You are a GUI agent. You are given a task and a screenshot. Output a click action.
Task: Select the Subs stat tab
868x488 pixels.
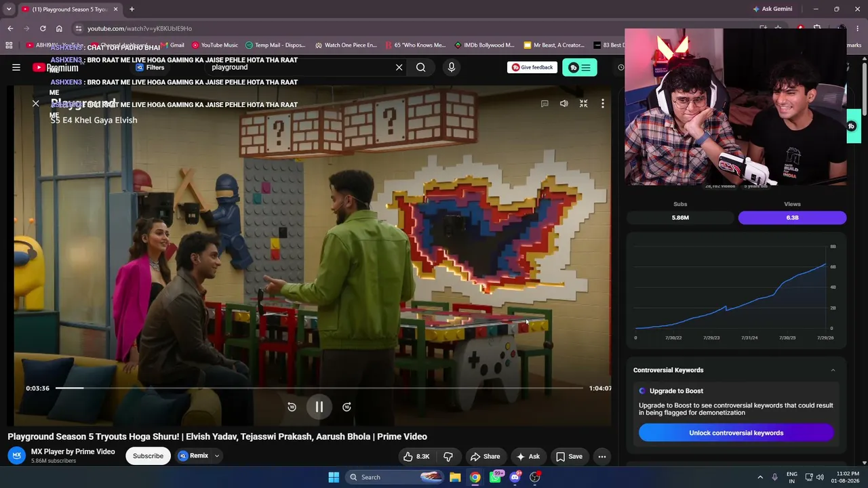(680, 218)
